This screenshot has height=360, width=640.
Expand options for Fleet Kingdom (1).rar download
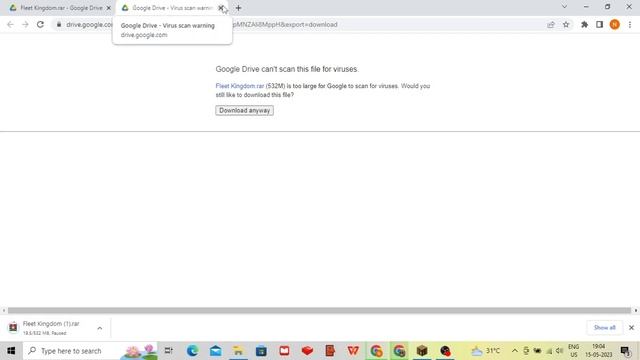point(100,328)
